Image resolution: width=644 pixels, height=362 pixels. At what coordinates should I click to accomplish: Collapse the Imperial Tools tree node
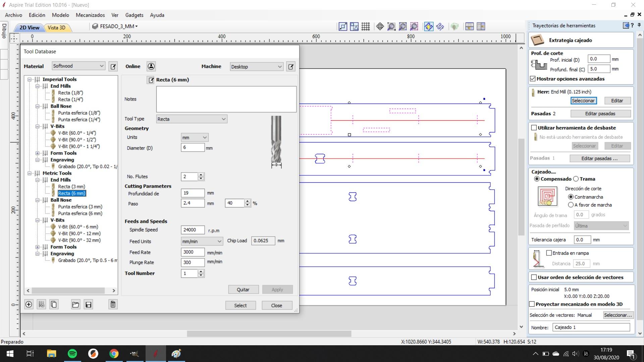pos(30,79)
